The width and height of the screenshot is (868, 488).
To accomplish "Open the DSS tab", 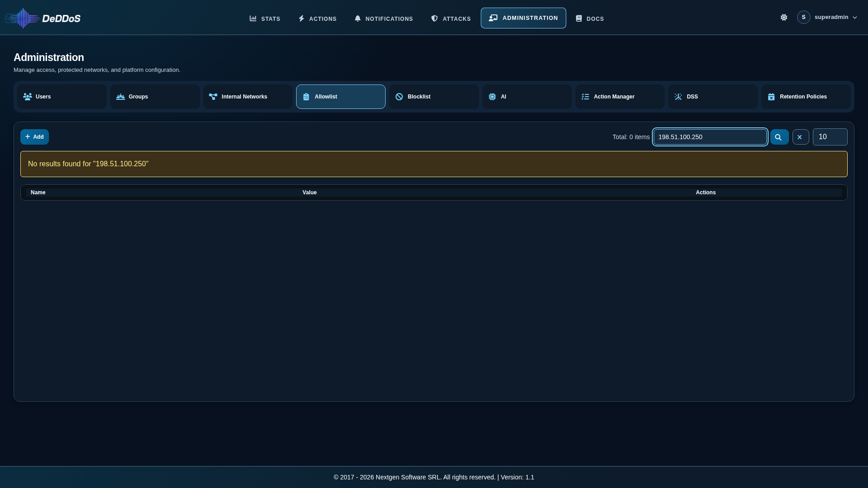I will tap(713, 97).
